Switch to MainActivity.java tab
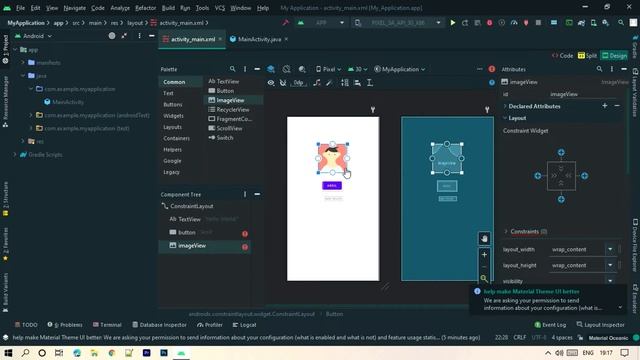Image resolution: width=640 pixels, height=360 pixels. click(x=259, y=39)
